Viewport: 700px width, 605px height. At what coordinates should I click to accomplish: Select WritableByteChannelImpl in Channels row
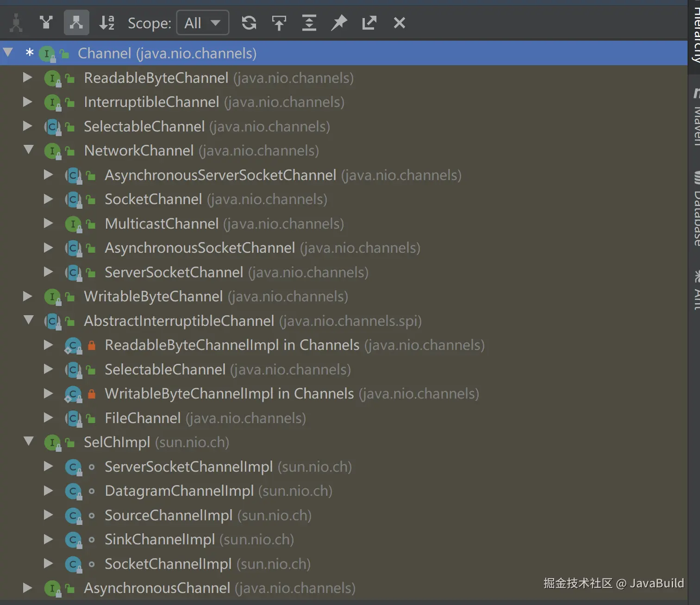coord(344,393)
